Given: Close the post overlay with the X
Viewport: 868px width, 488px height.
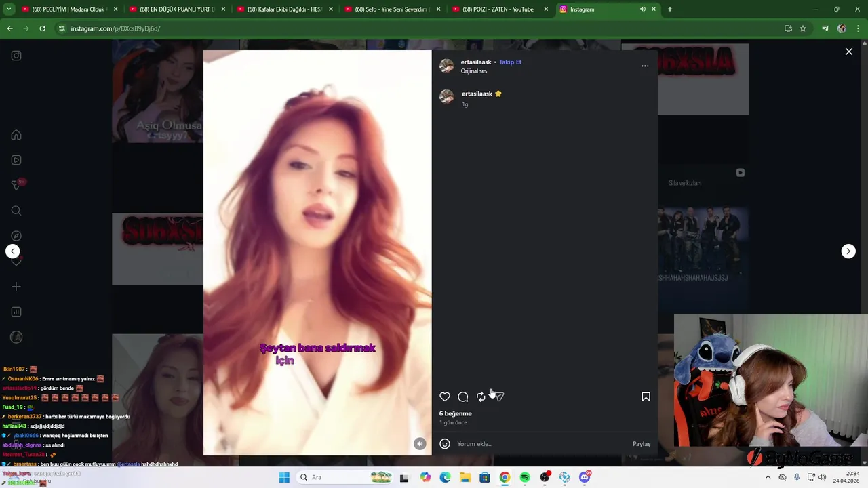Looking at the screenshot, I should pyautogui.click(x=848, y=52).
